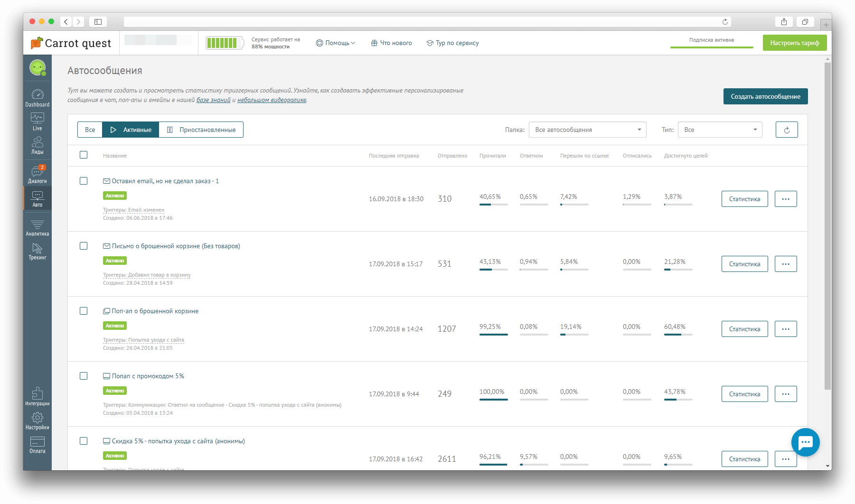Check Поп-ап о брошенной корзине checkbox
Image resolution: width=855 pixels, height=504 pixels.
click(84, 311)
